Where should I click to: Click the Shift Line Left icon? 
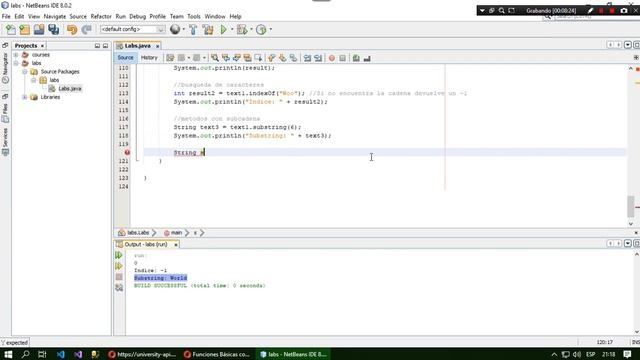(307, 58)
